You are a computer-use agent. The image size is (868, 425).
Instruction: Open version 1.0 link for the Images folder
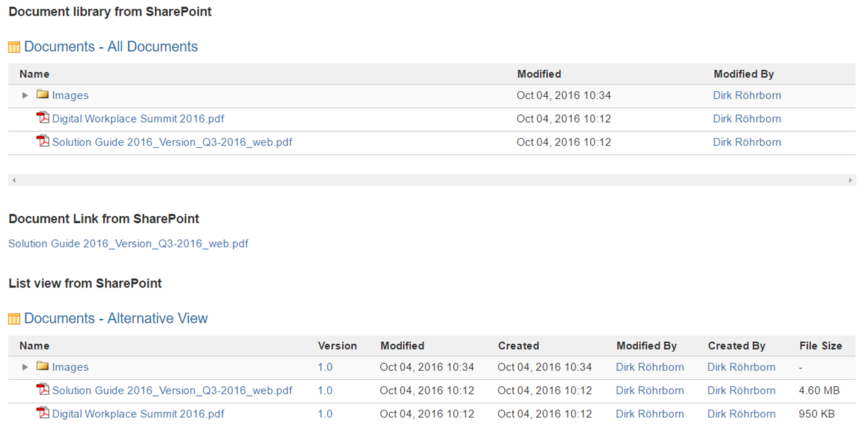[x=325, y=367]
